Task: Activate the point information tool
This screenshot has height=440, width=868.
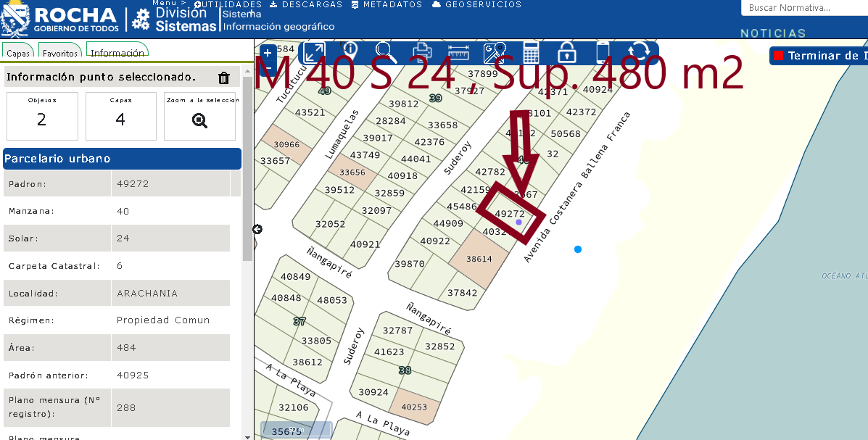Action: coord(350,52)
